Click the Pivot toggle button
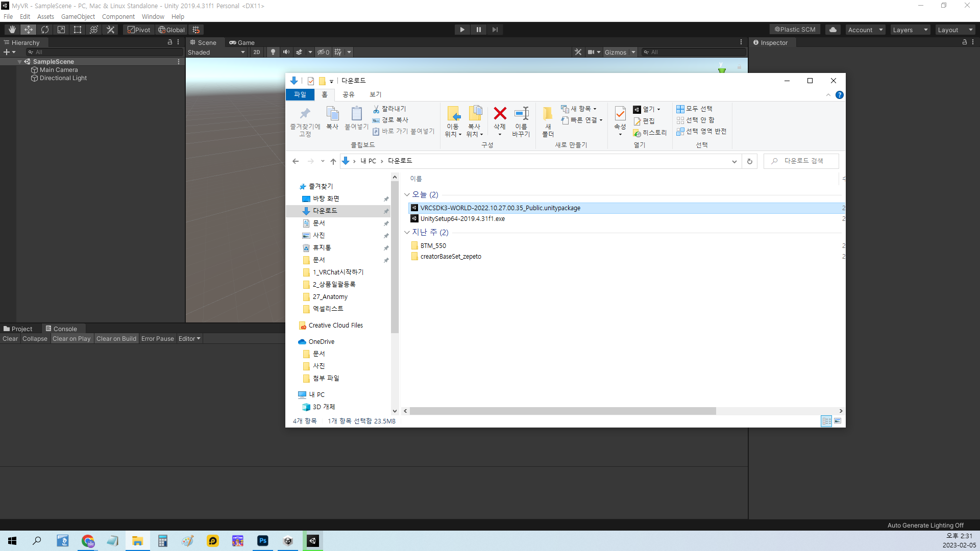Viewport: 980px width, 551px height. tap(139, 30)
